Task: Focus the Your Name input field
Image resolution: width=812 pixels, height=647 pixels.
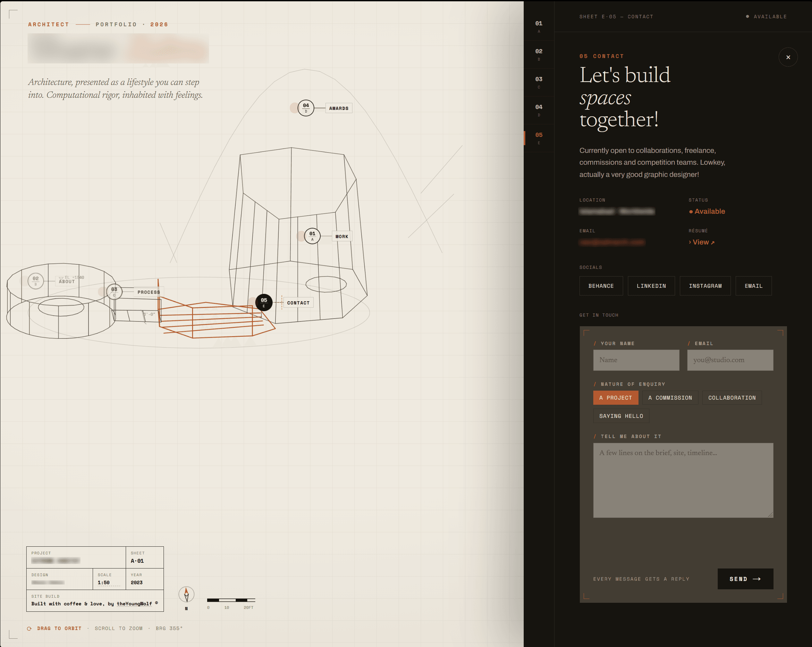Action: pyautogui.click(x=636, y=360)
